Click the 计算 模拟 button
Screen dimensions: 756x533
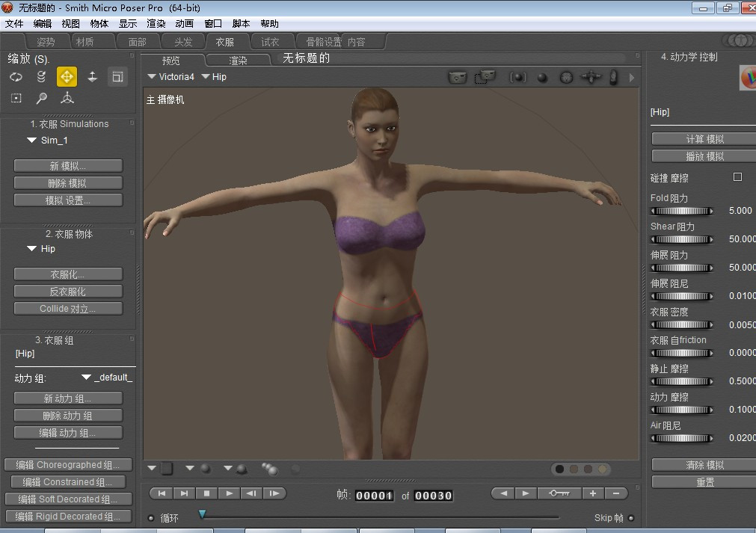point(704,139)
